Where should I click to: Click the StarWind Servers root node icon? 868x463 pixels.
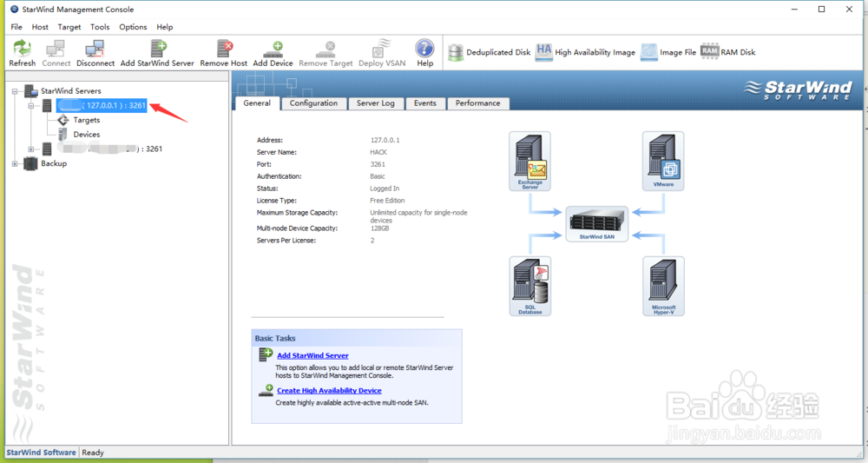pos(31,91)
